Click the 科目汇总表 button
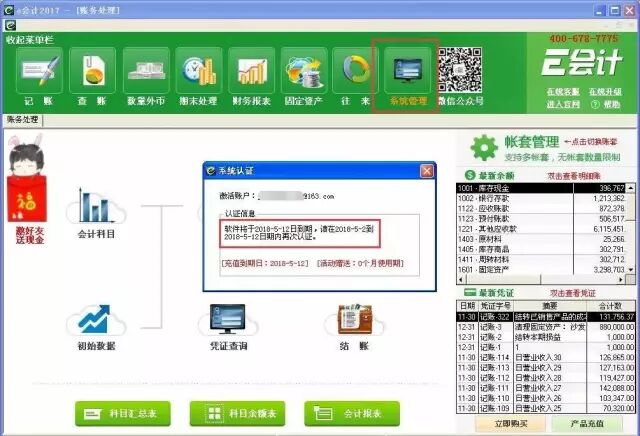640x436 pixels. click(x=122, y=414)
